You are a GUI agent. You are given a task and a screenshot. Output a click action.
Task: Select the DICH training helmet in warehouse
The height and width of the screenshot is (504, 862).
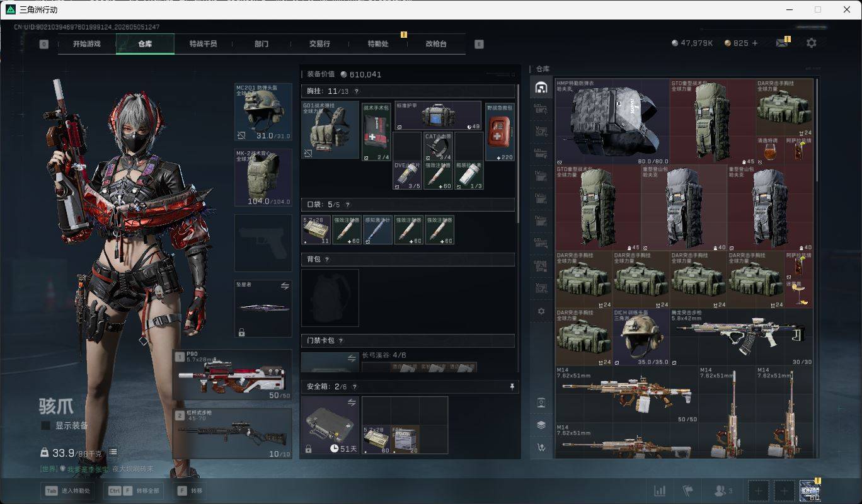[641, 337]
